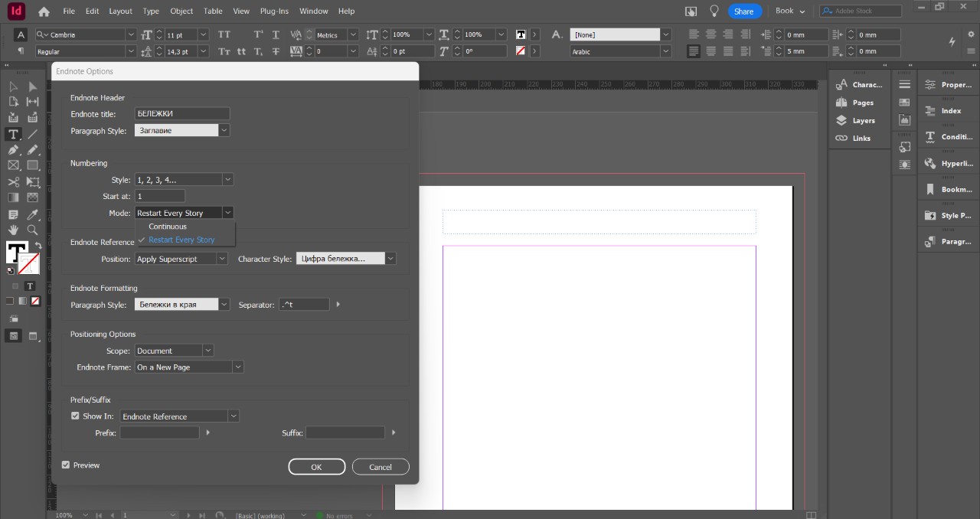The image size is (980, 519).
Task: Uncheck the Preview checkbox
Action: click(66, 465)
